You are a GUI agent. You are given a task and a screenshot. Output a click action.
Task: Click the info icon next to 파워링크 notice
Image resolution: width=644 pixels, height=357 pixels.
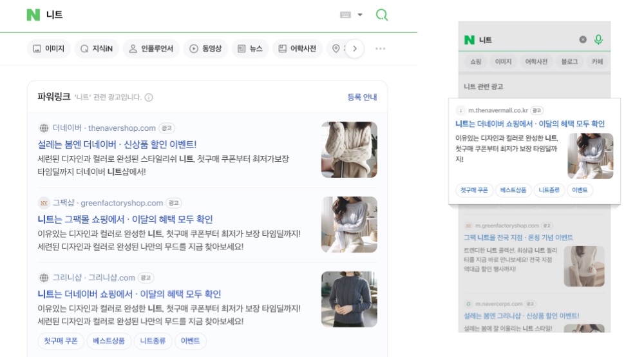tap(149, 97)
